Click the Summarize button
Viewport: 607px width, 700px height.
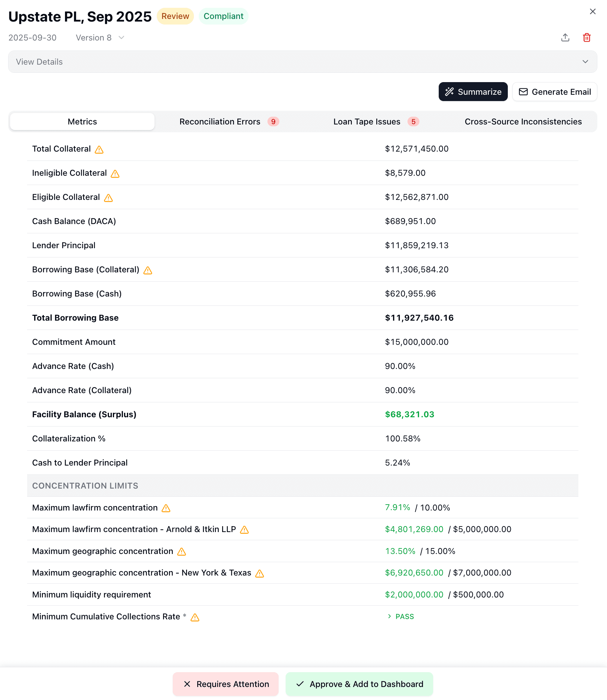473,92
